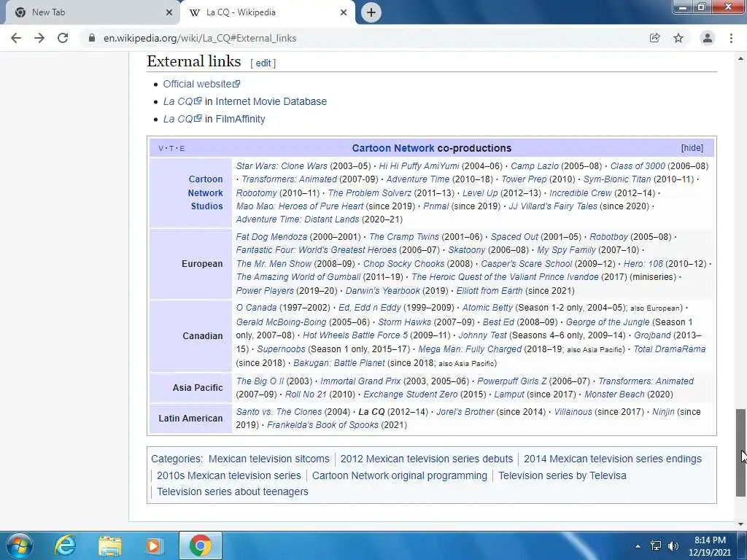Open Mexican television sitcoms category
747x560 pixels.
point(269,459)
